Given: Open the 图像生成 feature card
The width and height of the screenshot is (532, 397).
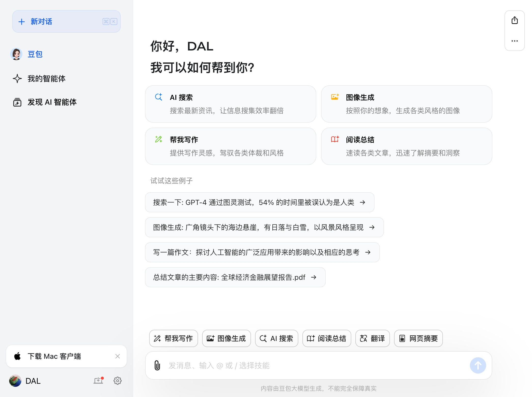Looking at the screenshot, I should point(406,104).
